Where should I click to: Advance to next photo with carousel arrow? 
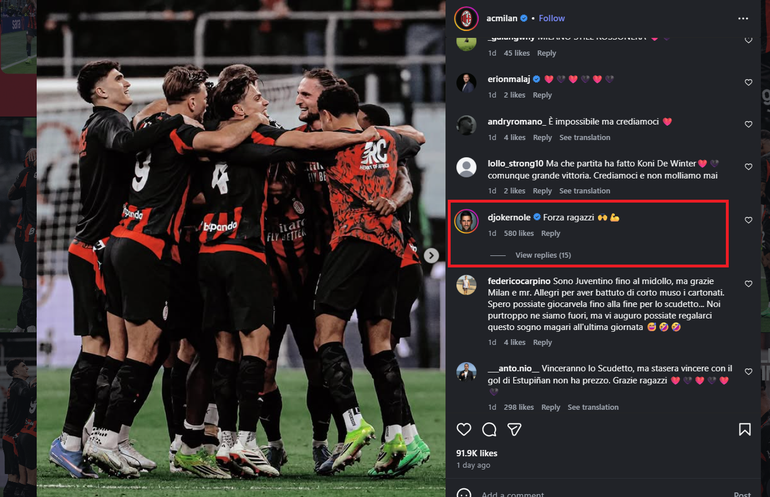(431, 255)
